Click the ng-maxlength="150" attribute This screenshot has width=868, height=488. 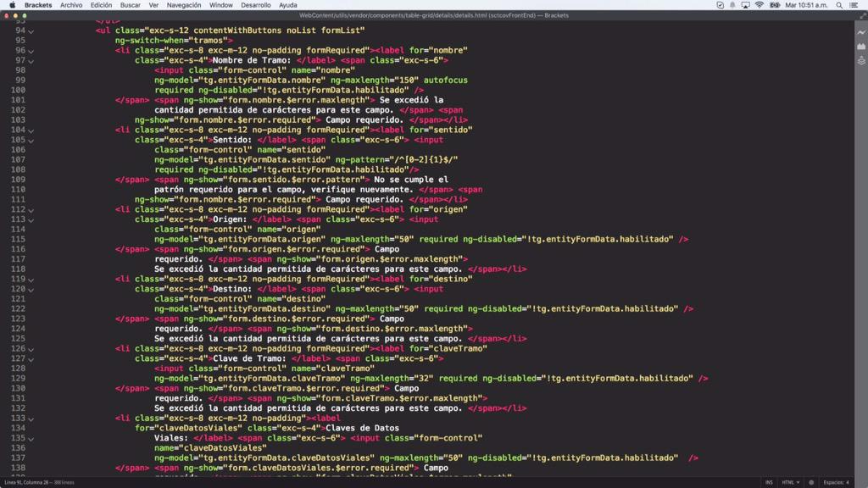tap(374, 80)
